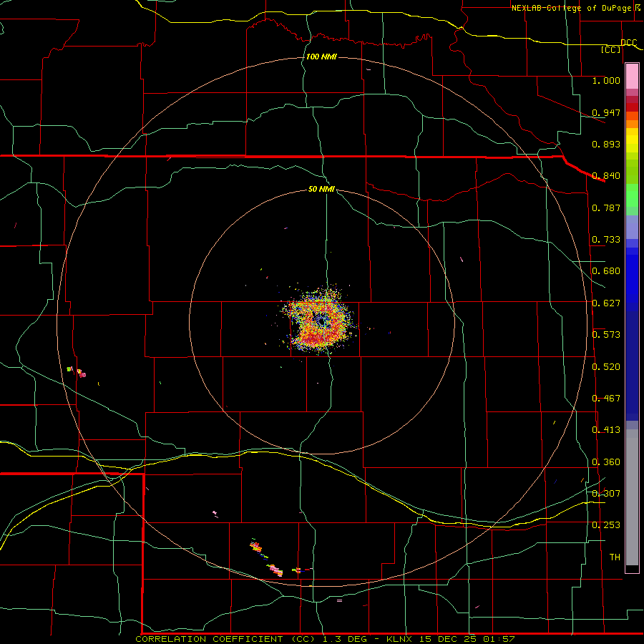
Task: Pick the red swatch in the color bar
Action: (632, 107)
